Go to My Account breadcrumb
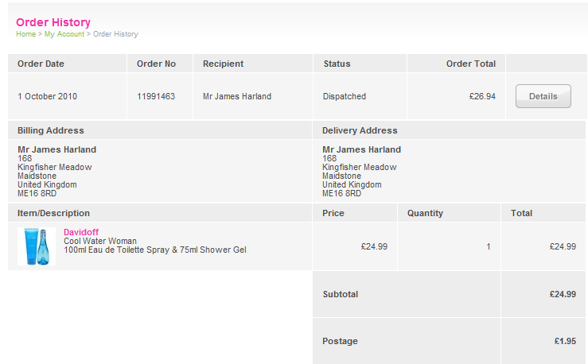The image size is (588, 364). click(x=64, y=34)
